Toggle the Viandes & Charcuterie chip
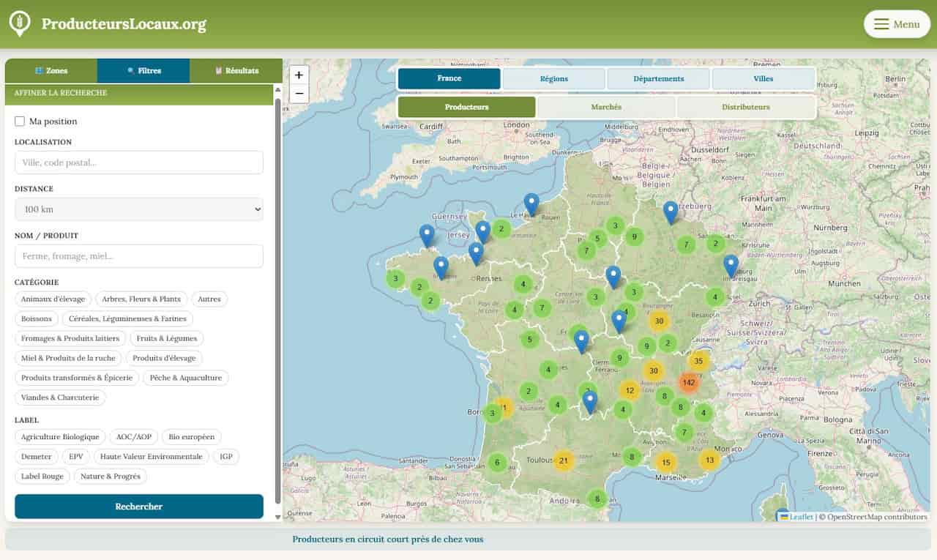This screenshot has height=560, width=937. 60,397
